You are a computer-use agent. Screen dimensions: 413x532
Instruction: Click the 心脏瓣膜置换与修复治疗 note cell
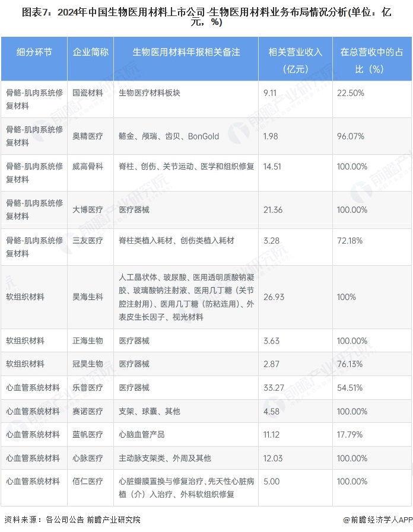(186, 488)
